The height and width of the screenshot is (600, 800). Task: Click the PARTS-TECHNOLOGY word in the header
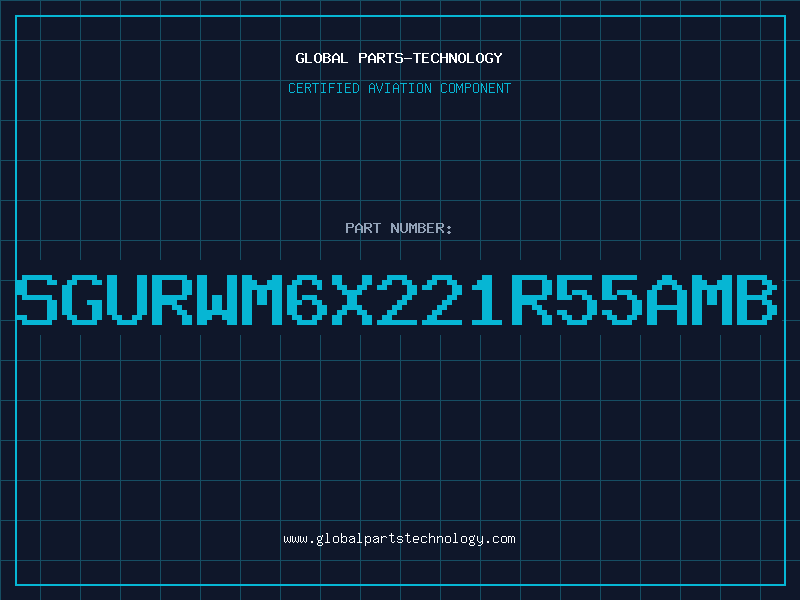click(431, 58)
